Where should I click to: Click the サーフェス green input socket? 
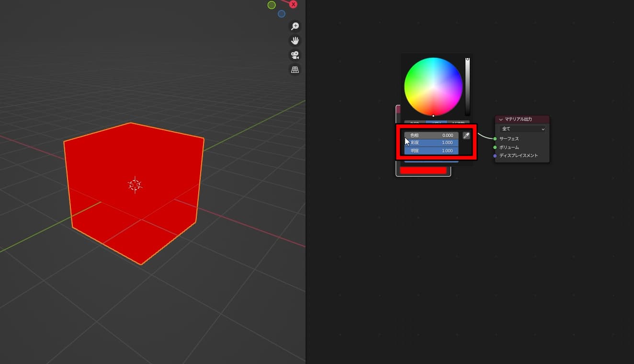point(495,139)
